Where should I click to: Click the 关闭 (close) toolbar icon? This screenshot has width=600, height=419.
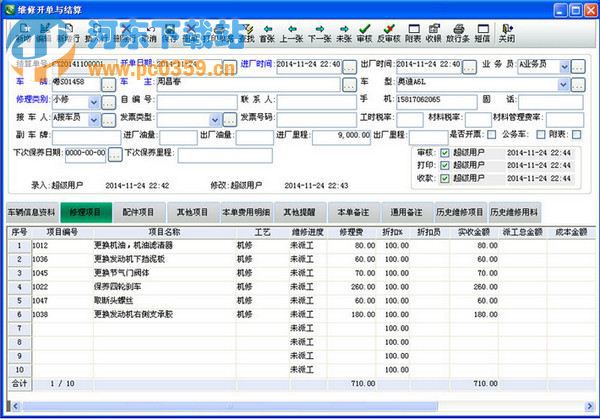coord(507,33)
